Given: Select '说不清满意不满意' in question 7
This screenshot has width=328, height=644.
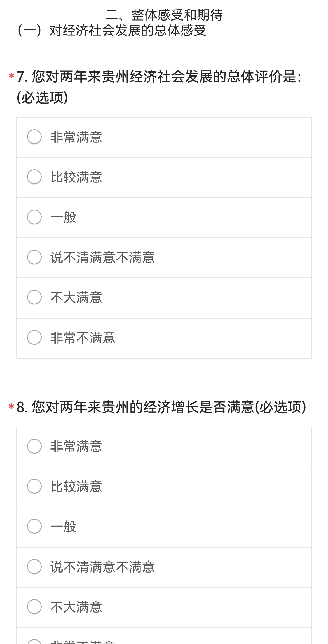Looking at the screenshot, I should point(34,257).
